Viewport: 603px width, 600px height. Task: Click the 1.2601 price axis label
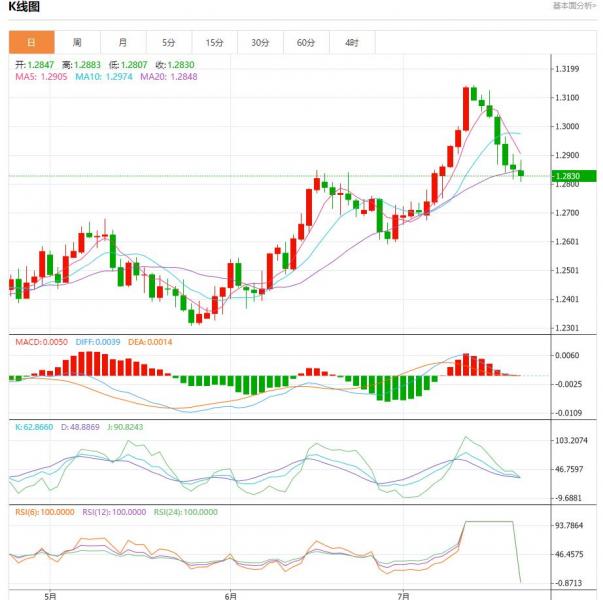coord(568,242)
